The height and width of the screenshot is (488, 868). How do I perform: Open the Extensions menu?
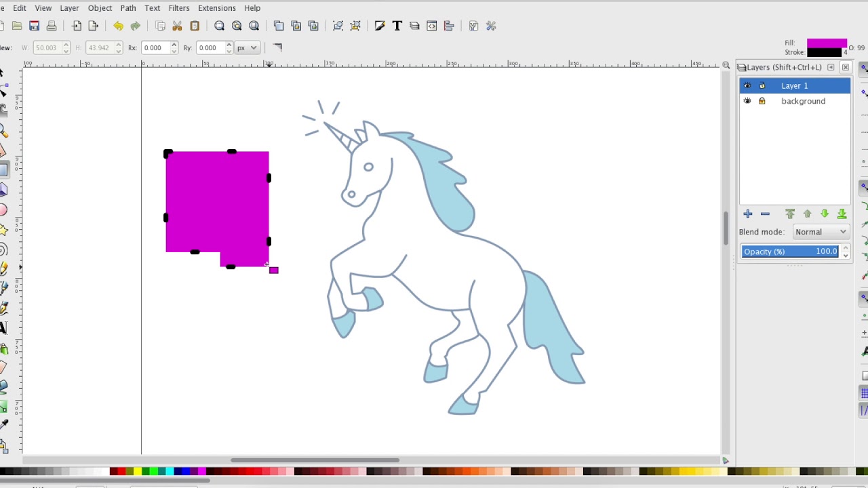(x=217, y=8)
